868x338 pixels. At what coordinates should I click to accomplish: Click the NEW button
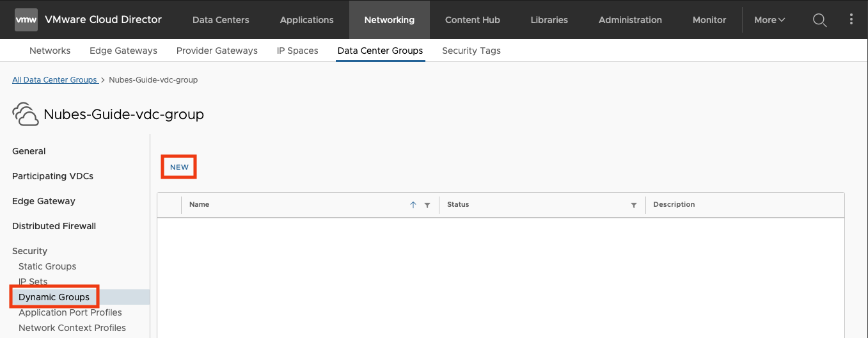pyautogui.click(x=179, y=167)
